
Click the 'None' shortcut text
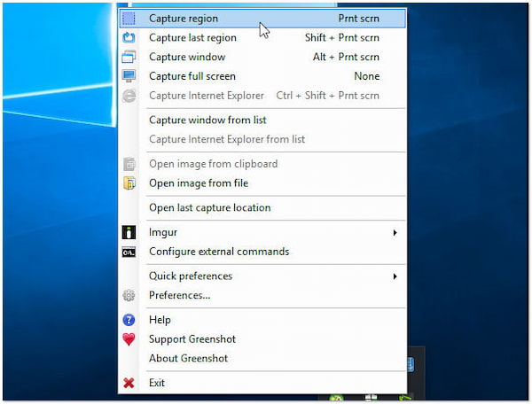pos(367,76)
